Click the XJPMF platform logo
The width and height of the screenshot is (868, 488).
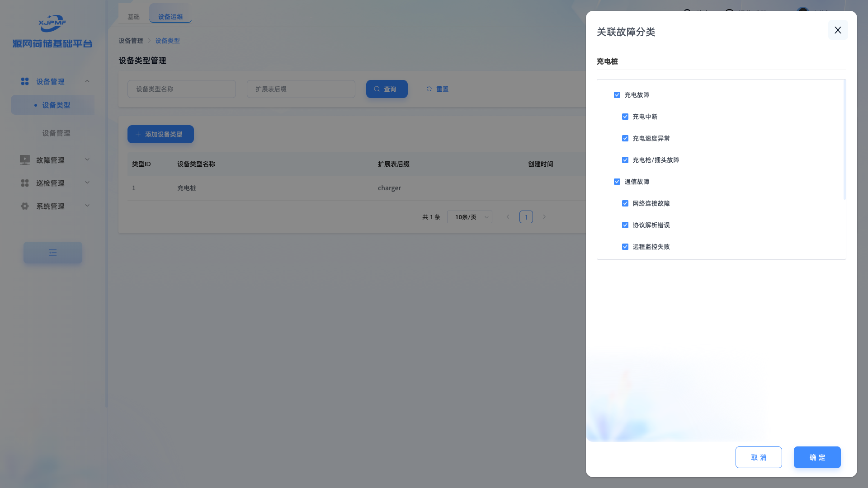52,23
